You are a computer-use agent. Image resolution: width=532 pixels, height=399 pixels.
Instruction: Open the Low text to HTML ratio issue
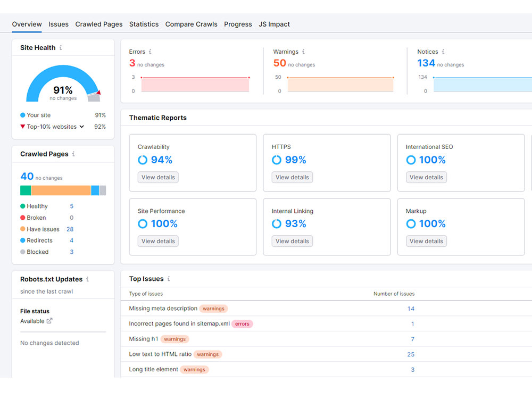[x=160, y=354]
